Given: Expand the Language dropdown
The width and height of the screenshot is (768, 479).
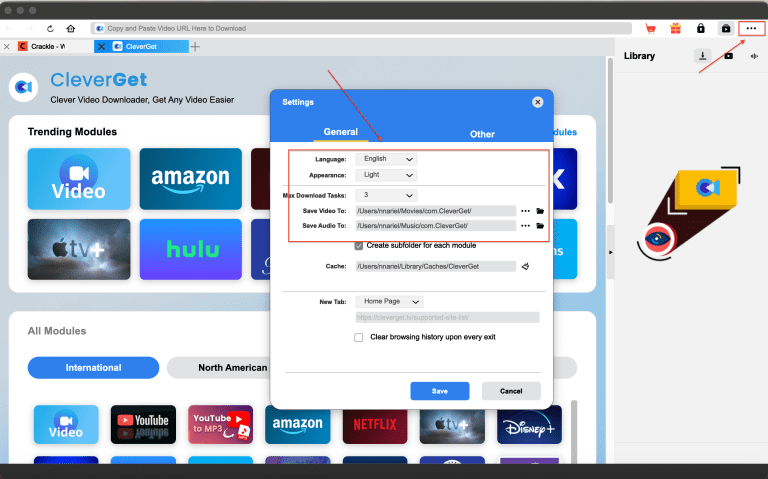Looking at the screenshot, I should click(x=389, y=159).
